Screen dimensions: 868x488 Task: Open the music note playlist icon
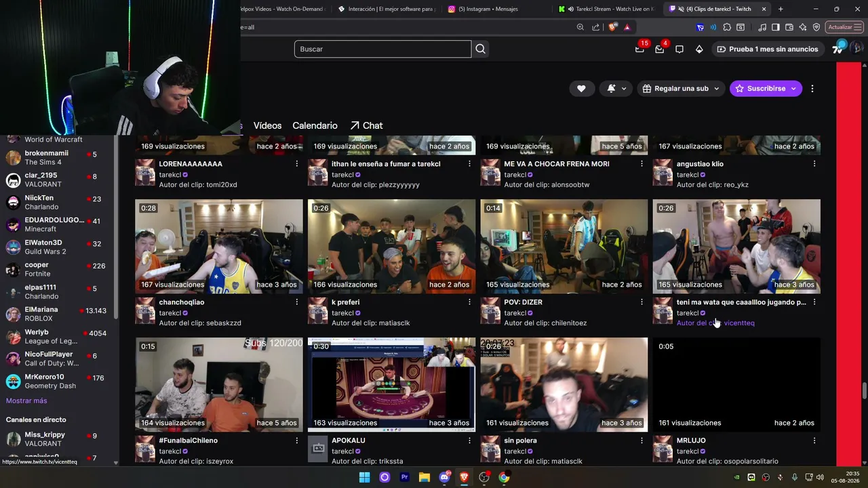click(762, 27)
